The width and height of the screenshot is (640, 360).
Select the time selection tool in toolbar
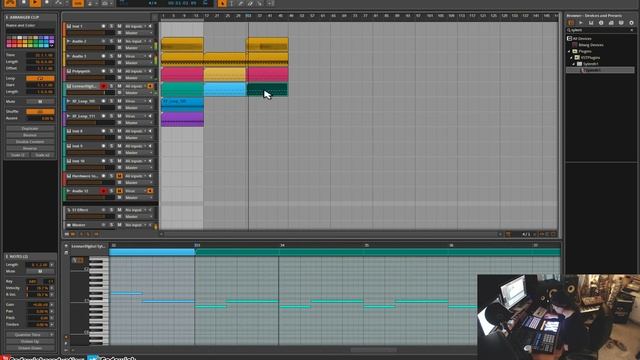tap(231, 3)
